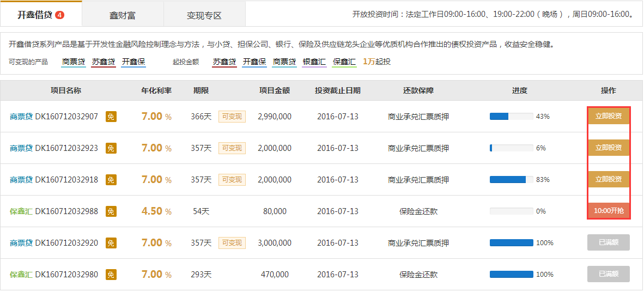Click 立即投资 for the 83% progress project
Viewport: 644px width, 292px height.
(x=608, y=179)
